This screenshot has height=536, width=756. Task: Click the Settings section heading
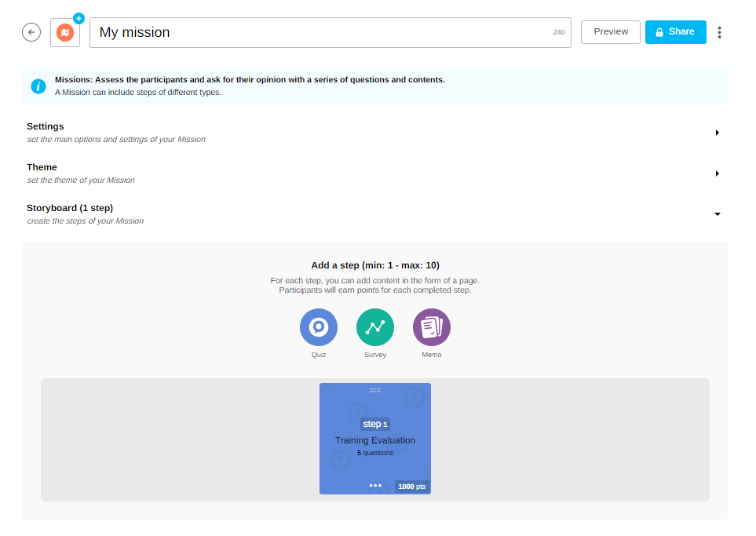point(46,126)
